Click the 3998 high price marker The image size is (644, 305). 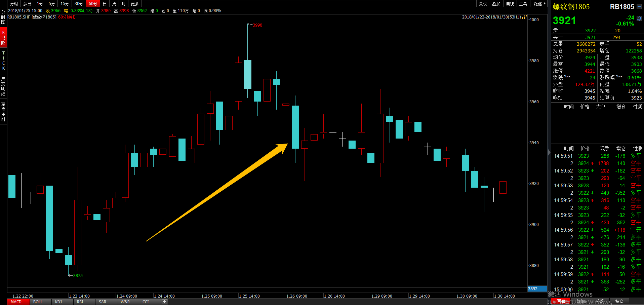point(257,25)
